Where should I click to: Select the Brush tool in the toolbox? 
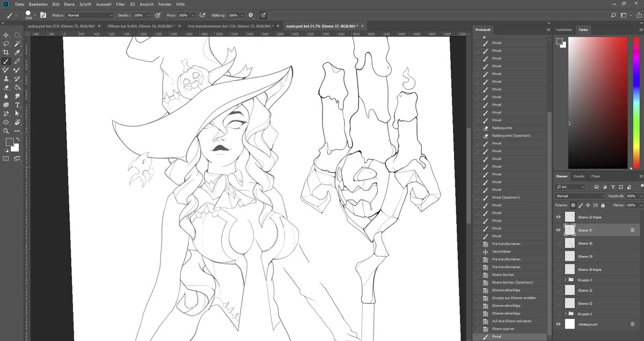pyautogui.click(x=6, y=61)
